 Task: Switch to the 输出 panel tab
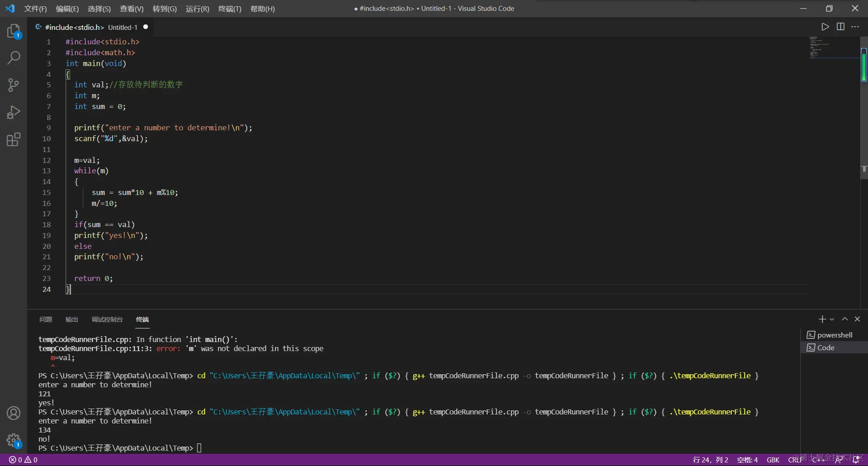pyautogui.click(x=72, y=319)
